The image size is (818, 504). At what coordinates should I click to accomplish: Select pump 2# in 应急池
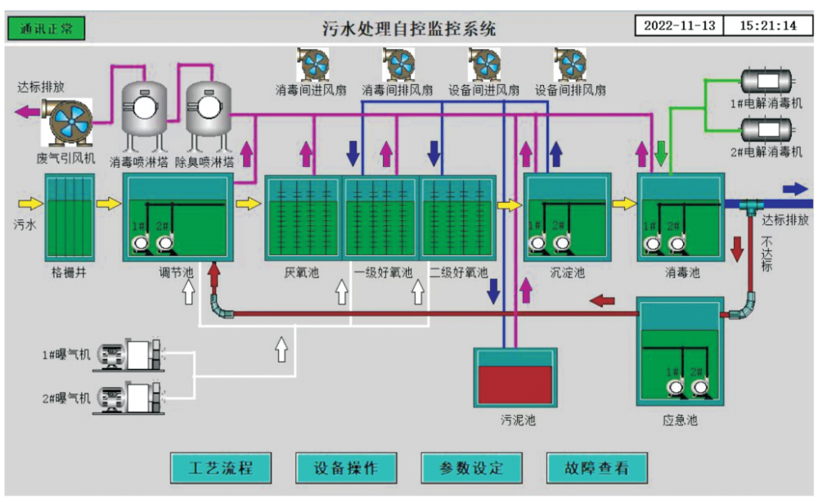point(699,388)
